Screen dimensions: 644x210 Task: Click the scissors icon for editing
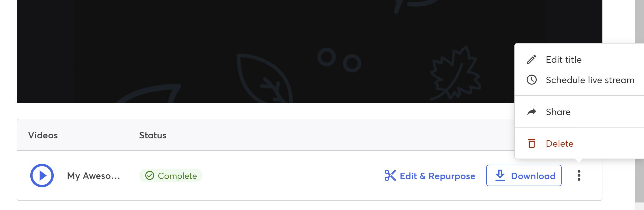pyautogui.click(x=390, y=176)
